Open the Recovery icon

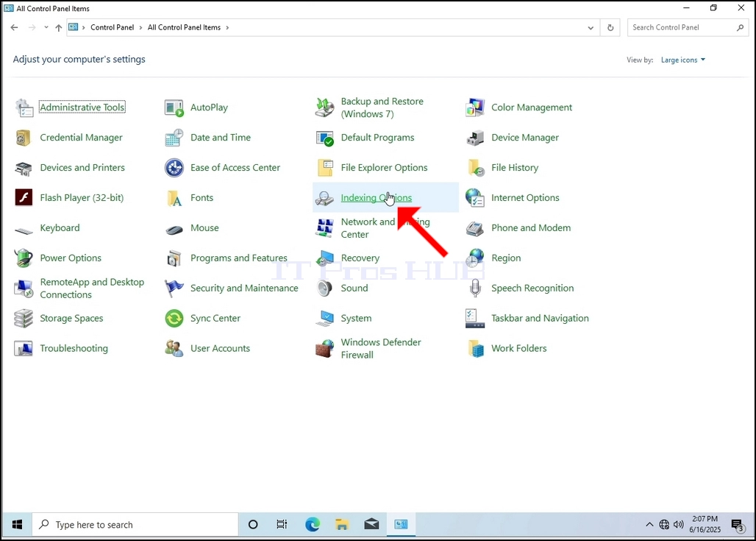pos(324,258)
